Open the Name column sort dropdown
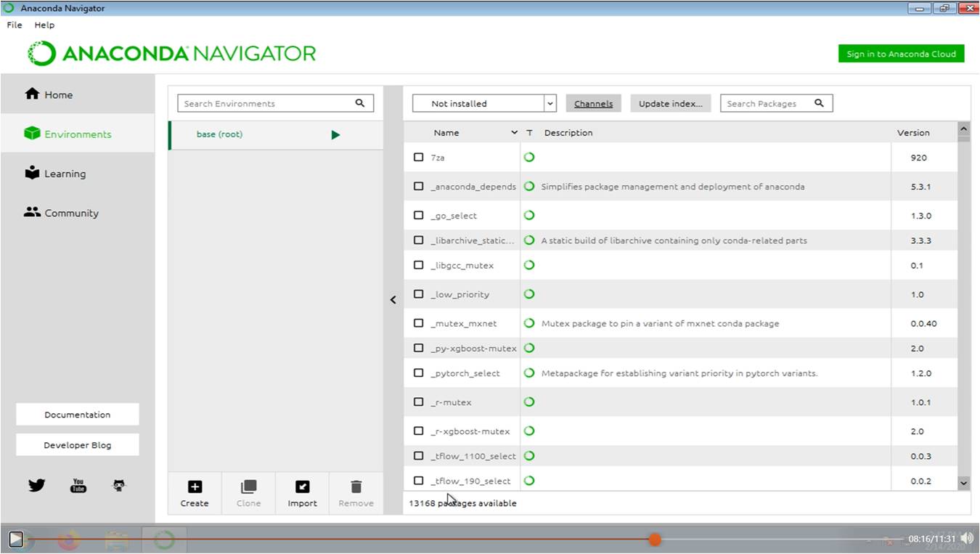The height and width of the screenshot is (554, 980). pyautogui.click(x=513, y=132)
